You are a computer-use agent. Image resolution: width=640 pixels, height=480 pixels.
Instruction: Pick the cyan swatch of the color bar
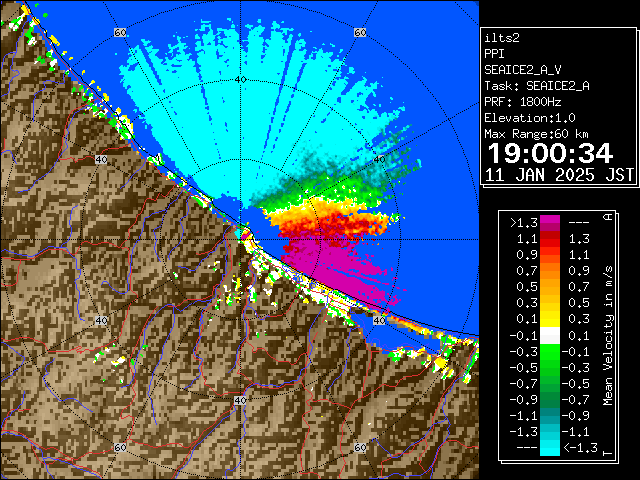(550, 448)
